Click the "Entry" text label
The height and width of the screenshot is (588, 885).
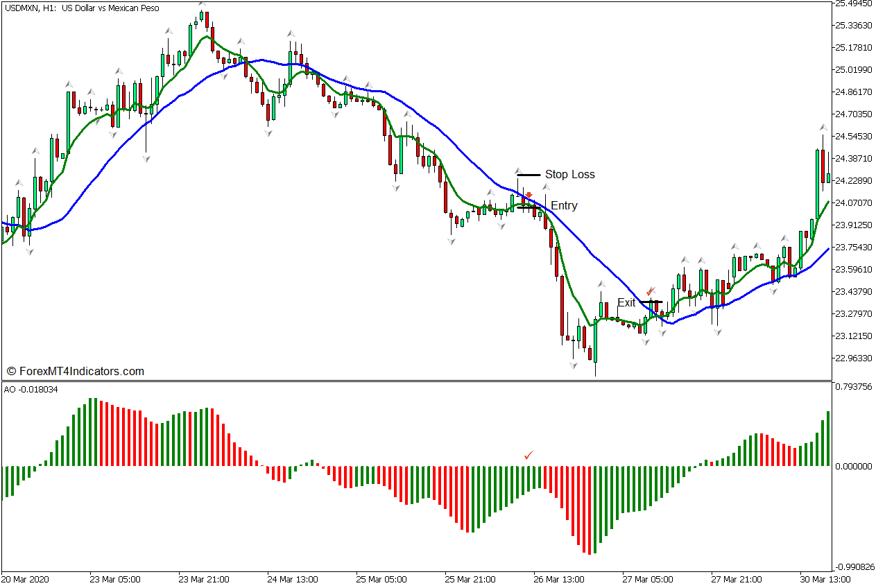click(564, 206)
